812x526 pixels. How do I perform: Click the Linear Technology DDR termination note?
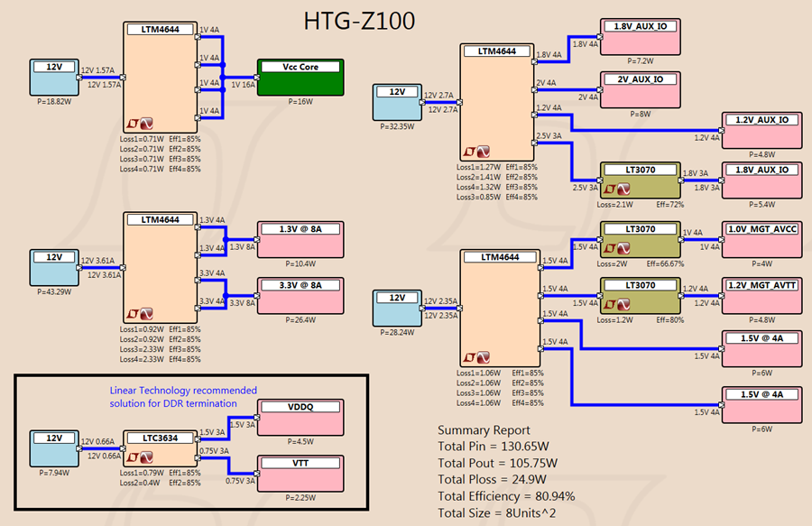click(x=183, y=397)
